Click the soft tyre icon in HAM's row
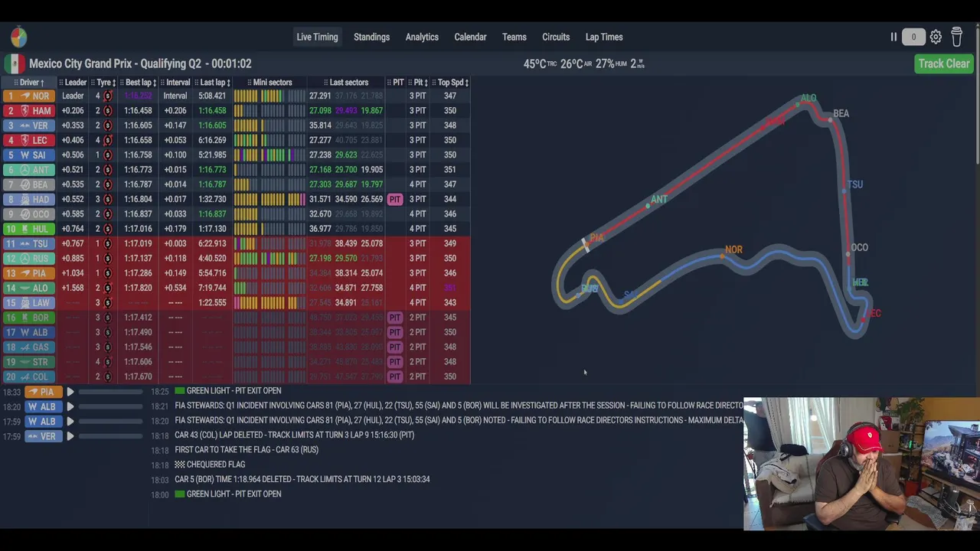Image resolution: width=980 pixels, height=551 pixels. pyautogui.click(x=107, y=111)
